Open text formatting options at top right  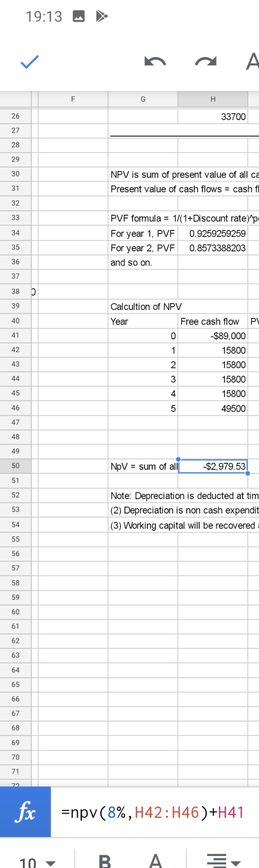click(x=252, y=61)
